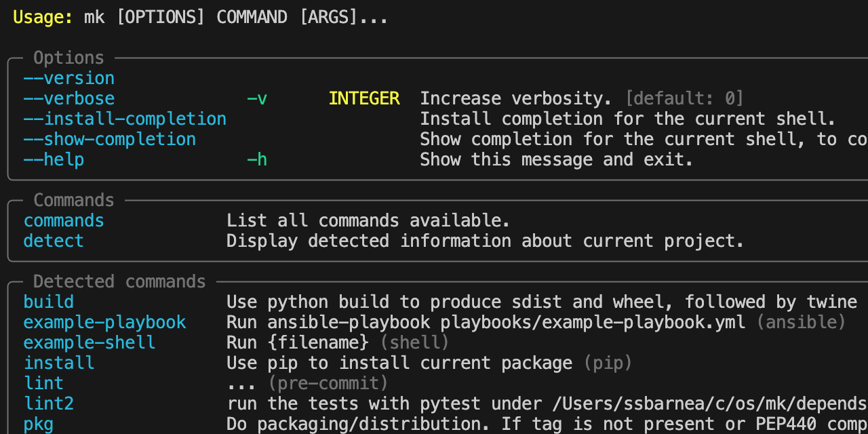Click the 'lint' command entry

43,383
